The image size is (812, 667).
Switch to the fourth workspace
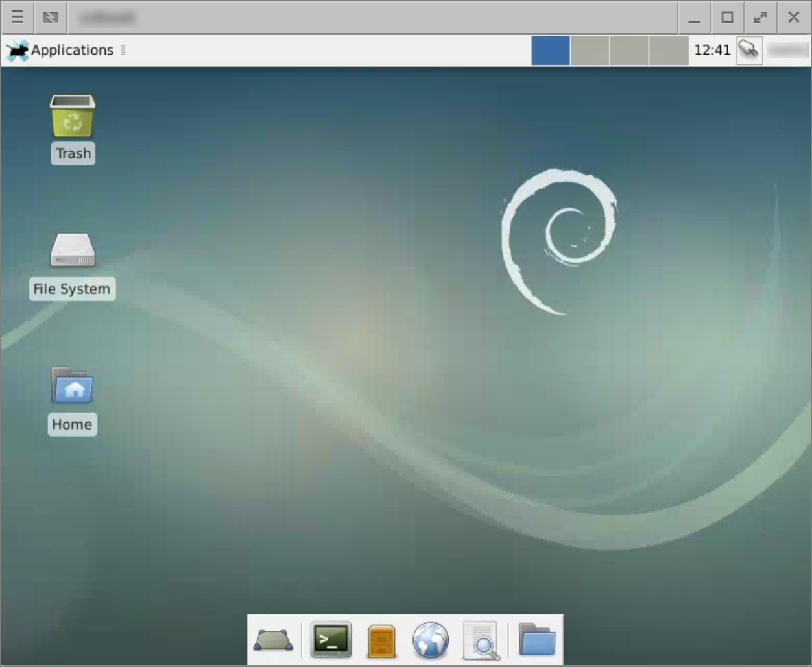click(667, 50)
